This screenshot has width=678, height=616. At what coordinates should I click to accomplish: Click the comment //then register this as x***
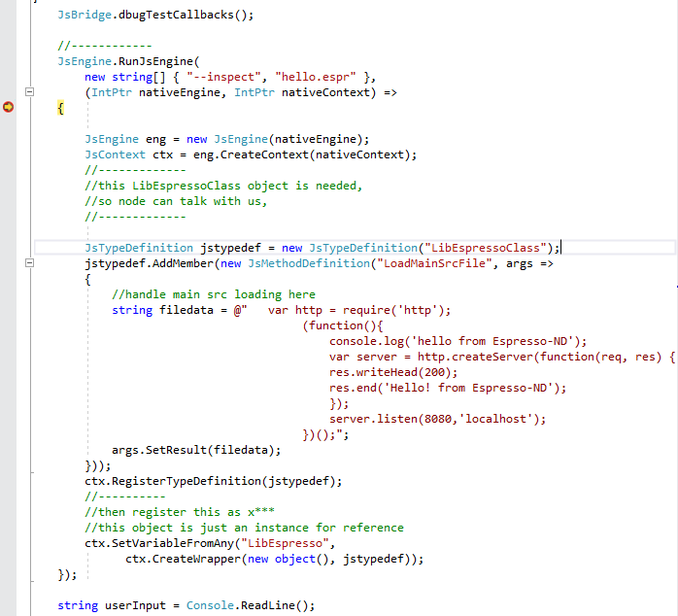(180, 512)
